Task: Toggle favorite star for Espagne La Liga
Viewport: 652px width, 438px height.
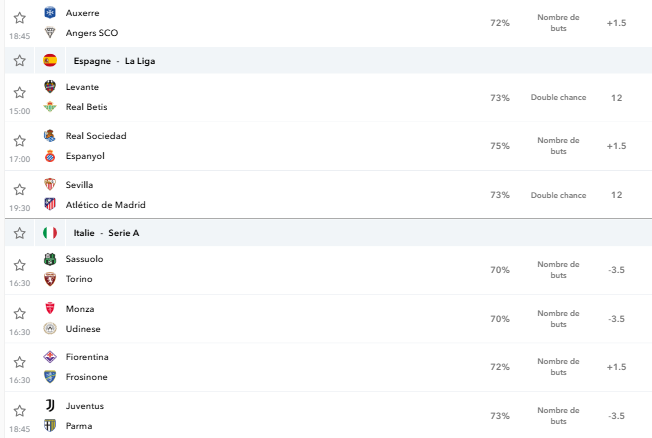Action: click(x=20, y=61)
